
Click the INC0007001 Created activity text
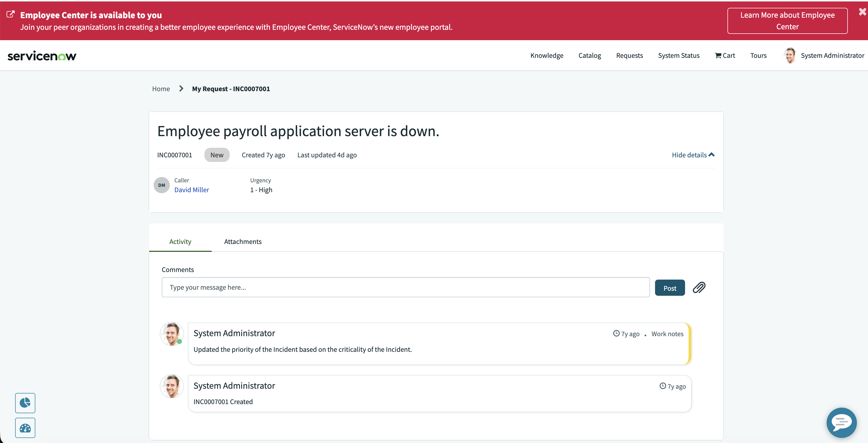pos(223,402)
